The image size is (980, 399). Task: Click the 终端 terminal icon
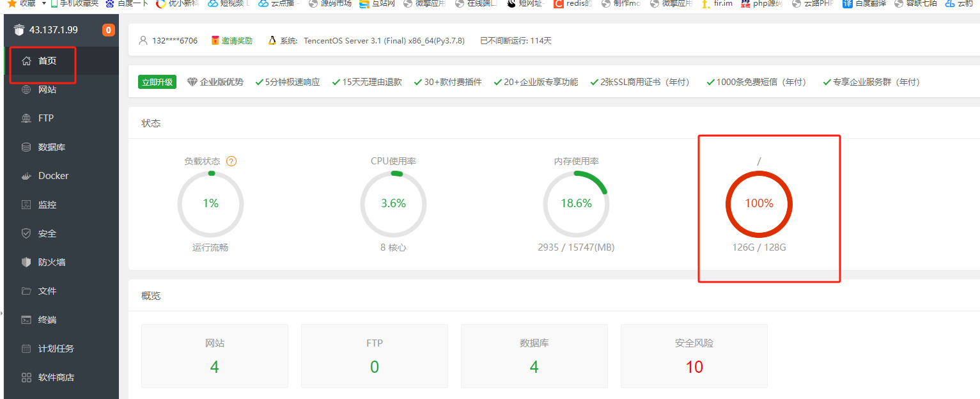click(26, 320)
